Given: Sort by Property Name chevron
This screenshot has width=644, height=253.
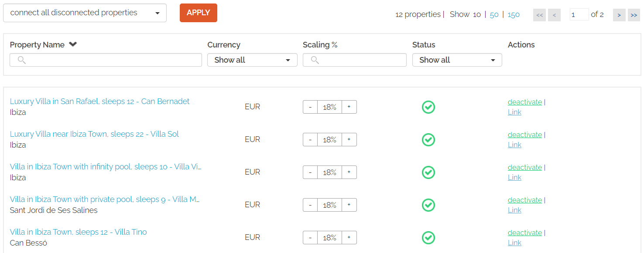Looking at the screenshot, I should [x=73, y=44].
